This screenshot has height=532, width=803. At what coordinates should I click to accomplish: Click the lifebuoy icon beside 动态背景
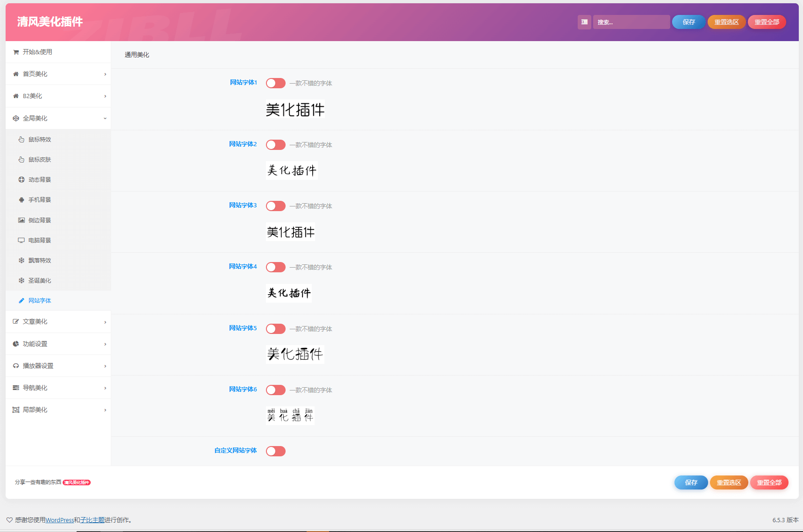click(x=22, y=180)
